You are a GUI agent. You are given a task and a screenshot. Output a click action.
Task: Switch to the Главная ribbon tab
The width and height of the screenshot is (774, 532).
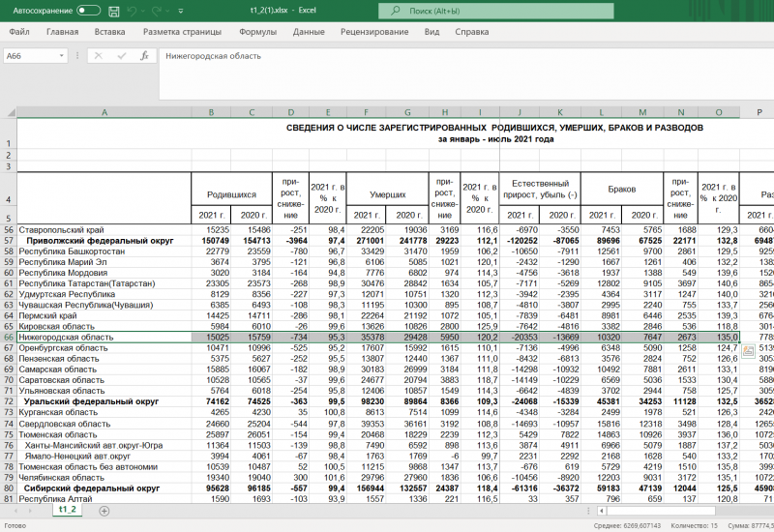coord(63,32)
